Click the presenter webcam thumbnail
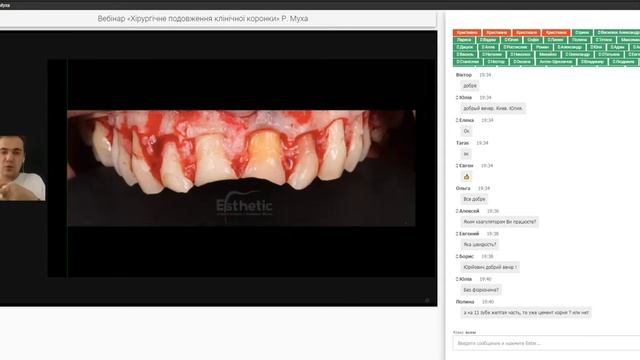The height and width of the screenshot is (360, 640). tap(22, 168)
